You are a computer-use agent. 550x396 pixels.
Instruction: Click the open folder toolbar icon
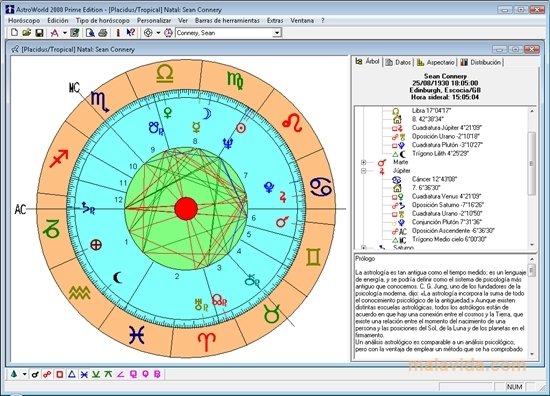pos(26,33)
